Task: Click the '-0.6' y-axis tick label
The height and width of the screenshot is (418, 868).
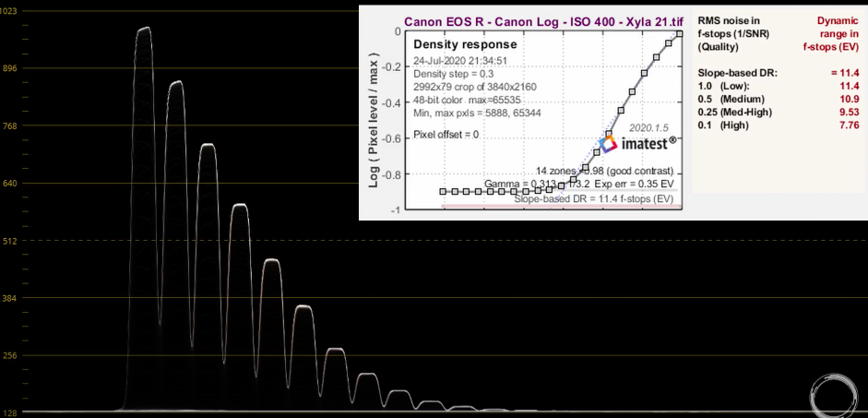Action: pos(391,138)
